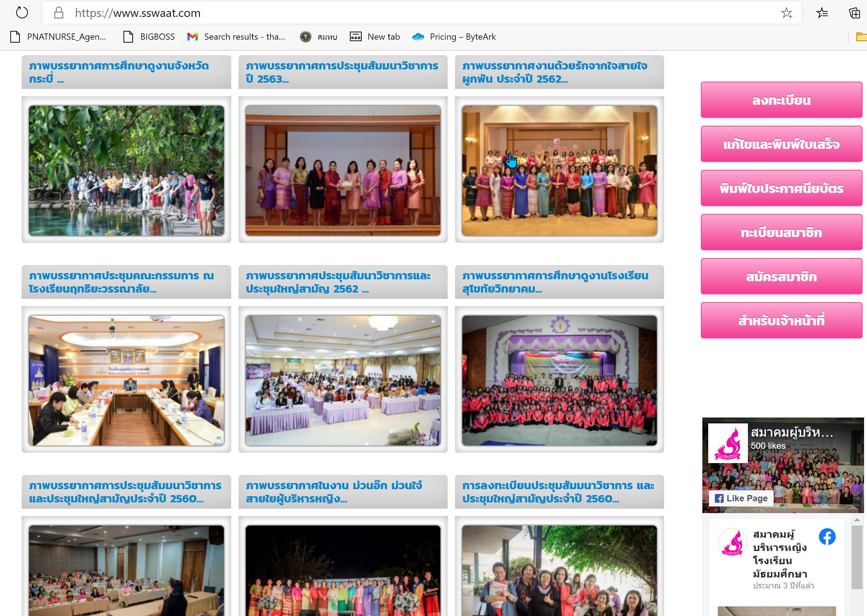This screenshot has height=616, width=867.
Task: Add this page to favorites star icon
Action: [787, 13]
